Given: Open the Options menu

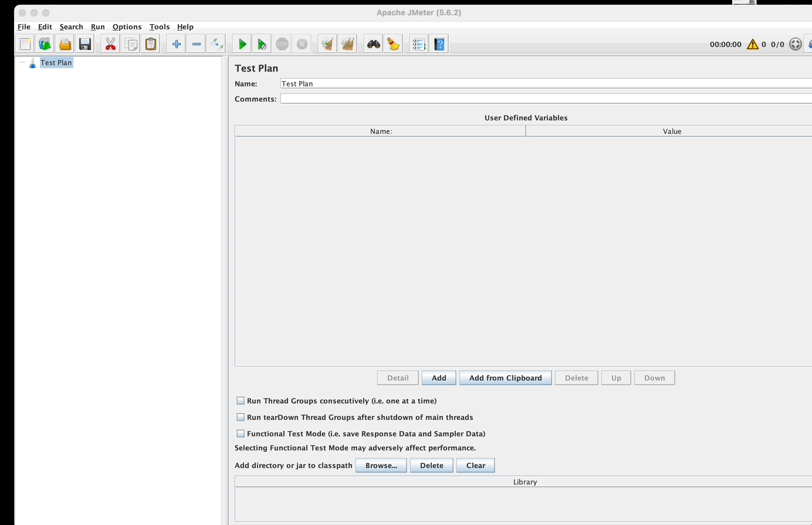Looking at the screenshot, I should (x=127, y=26).
